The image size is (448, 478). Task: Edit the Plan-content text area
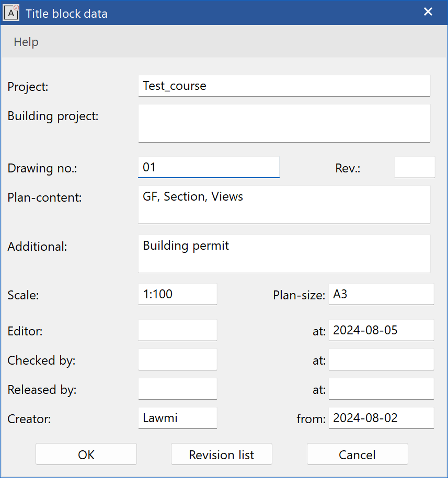(x=284, y=205)
